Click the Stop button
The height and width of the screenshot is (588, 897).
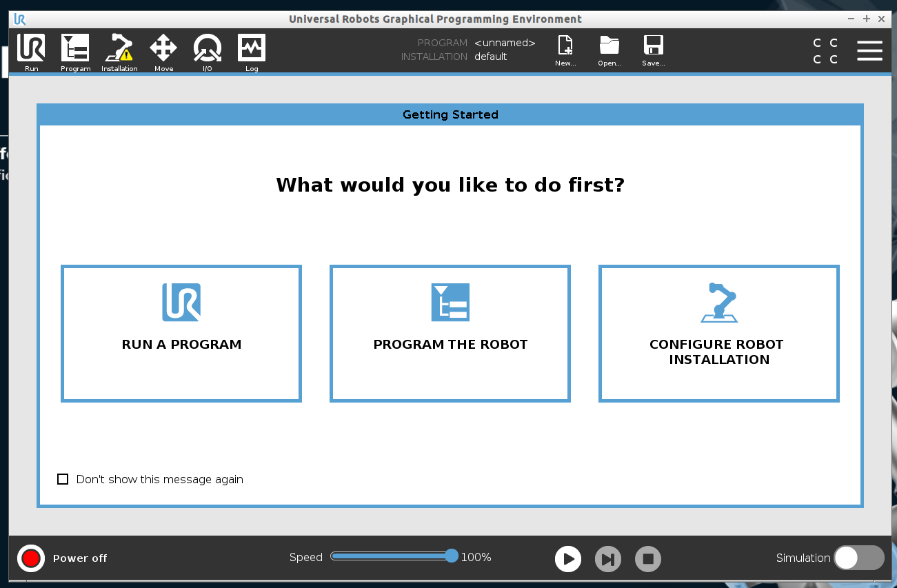click(x=648, y=559)
